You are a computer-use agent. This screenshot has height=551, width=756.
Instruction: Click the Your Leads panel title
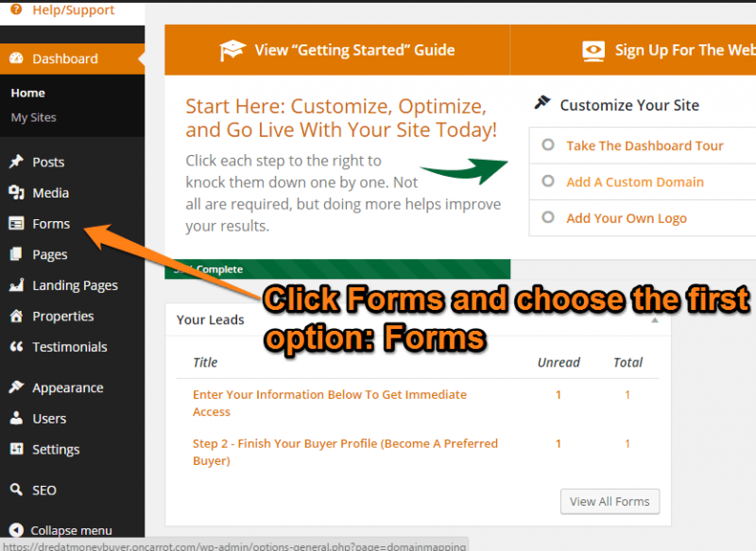(x=210, y=320)
